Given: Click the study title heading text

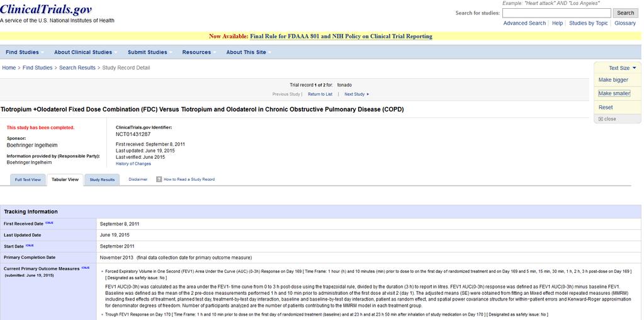Looking at the screenshot, I should (201, 110).
